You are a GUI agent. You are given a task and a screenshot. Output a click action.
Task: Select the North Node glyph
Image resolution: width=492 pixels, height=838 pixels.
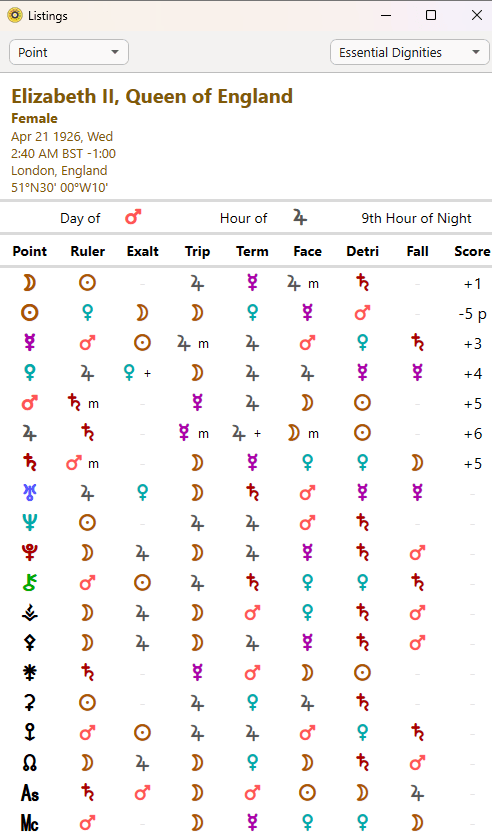29,763
